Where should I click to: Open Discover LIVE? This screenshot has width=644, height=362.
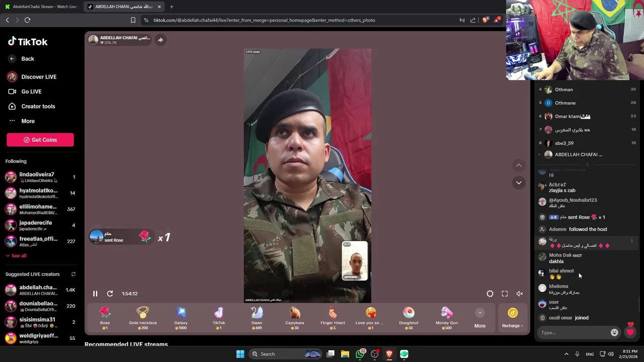(x=32, y=77)
